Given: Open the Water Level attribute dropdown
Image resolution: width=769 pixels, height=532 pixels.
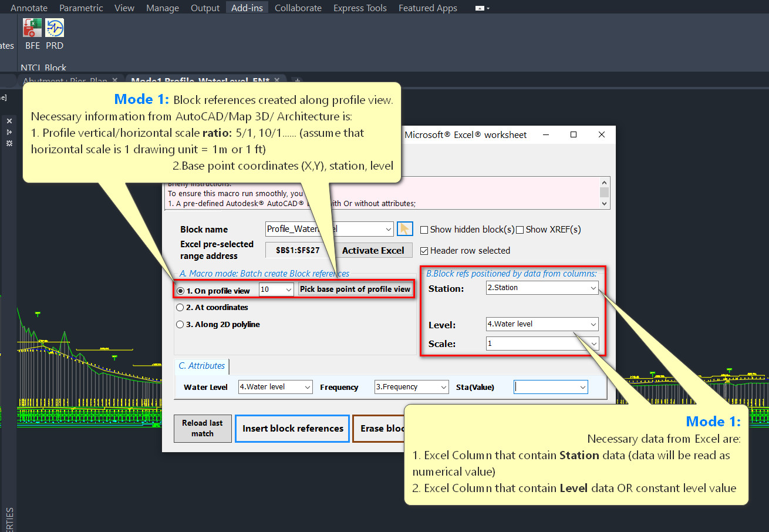Looking at the screenshot, I should pos(307,387).
